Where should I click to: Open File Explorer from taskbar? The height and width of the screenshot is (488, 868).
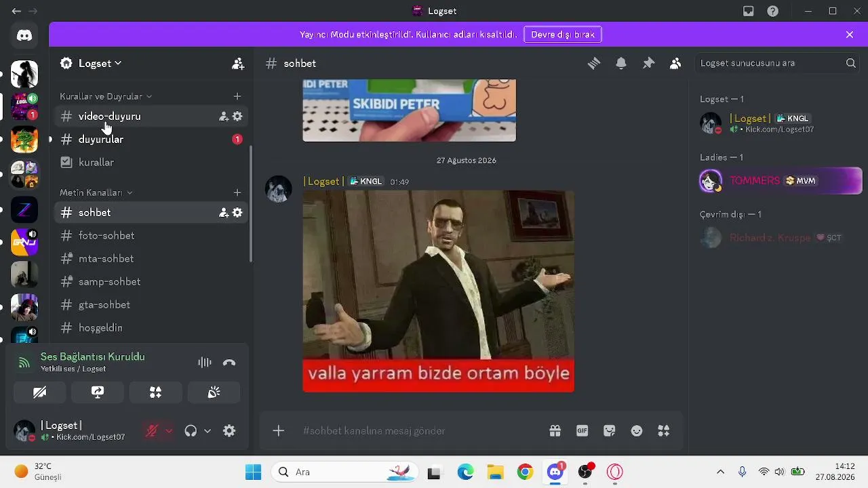point(495,472)
